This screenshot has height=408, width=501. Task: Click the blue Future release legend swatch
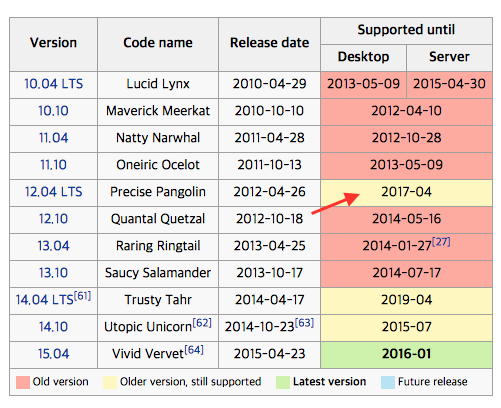pyautogui.click(x=388, y=382)
